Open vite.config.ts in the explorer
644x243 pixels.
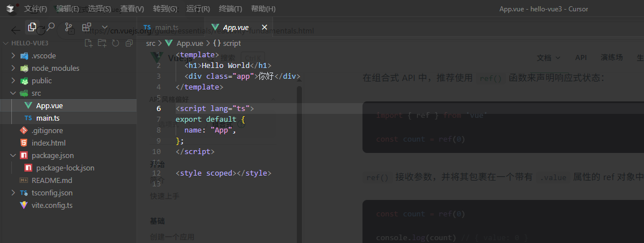(x=68, y=205)
